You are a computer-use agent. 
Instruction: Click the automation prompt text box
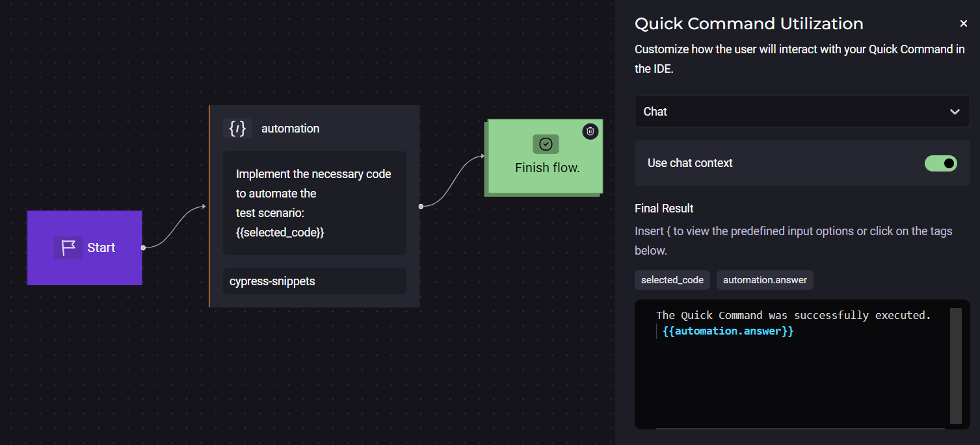pos(314,203)
